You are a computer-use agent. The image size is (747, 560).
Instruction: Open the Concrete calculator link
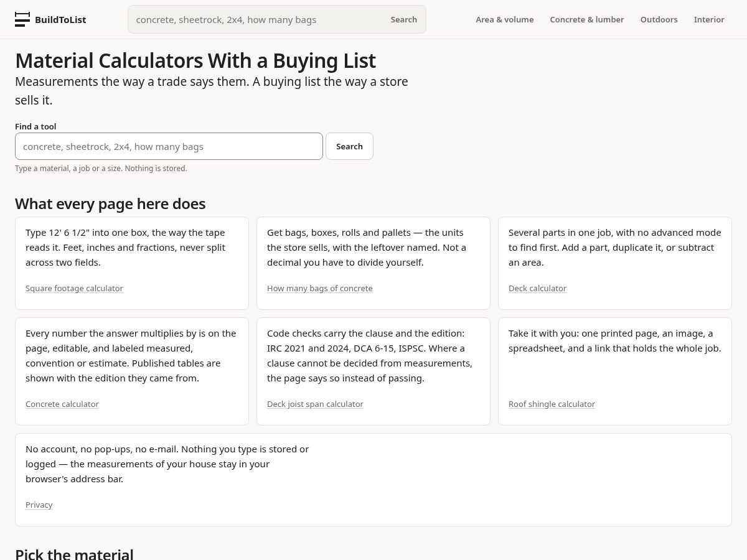(62, 404)
